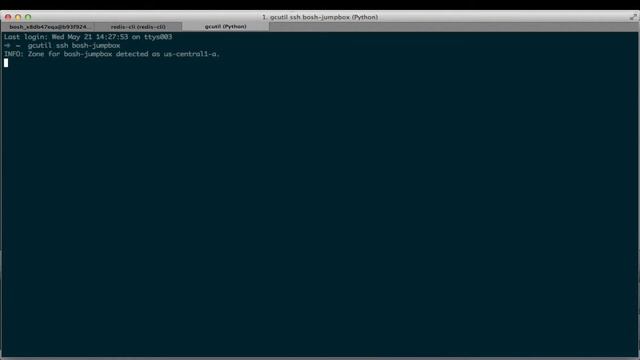Switch to the redis-cli tab
The height and width of the screenshot is (360, 640).
[x=138, y=27]
